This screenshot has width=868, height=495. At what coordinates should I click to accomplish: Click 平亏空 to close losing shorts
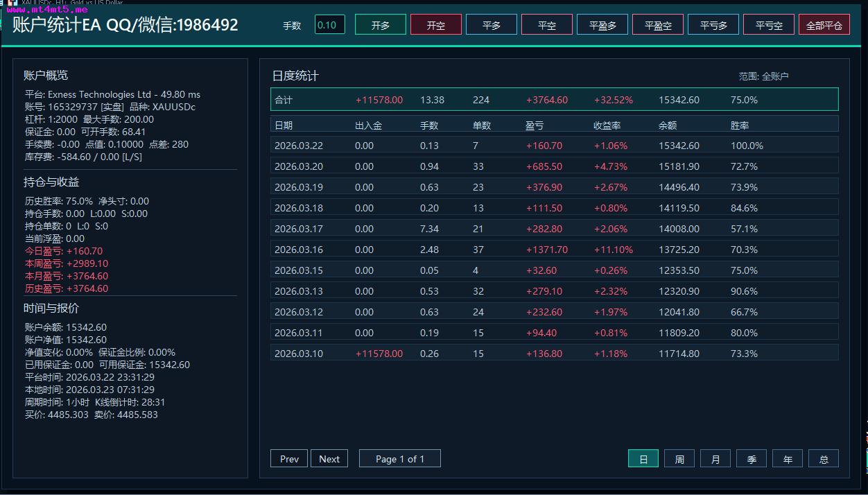coord(768,25)
